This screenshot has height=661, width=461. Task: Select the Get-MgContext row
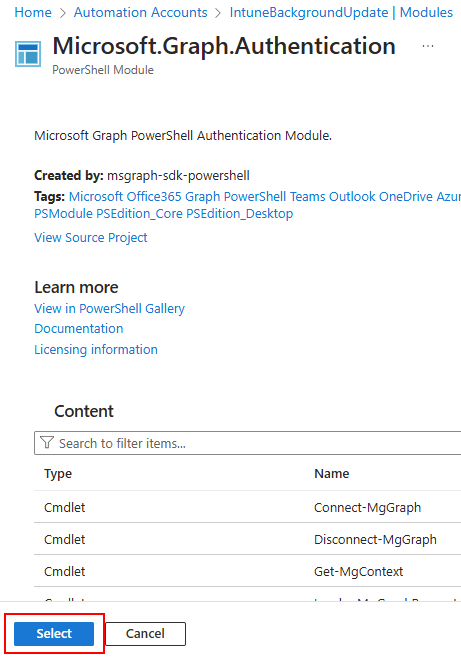(x=247, y=571)
